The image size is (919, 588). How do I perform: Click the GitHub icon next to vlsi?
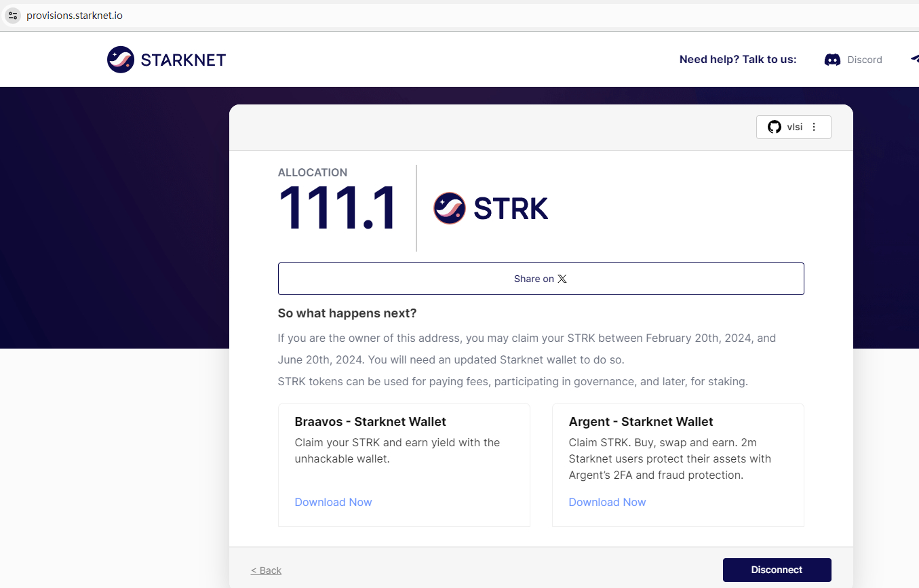pyautogui.click(x=775, y=127)
